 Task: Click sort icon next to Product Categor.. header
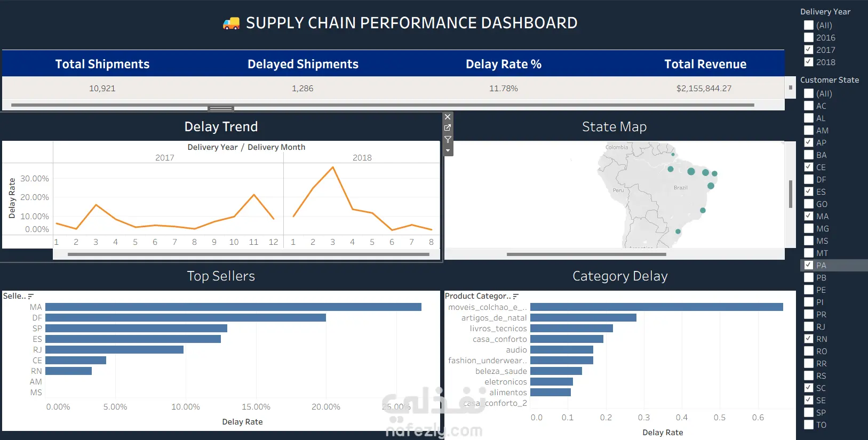tap(516, 296)
